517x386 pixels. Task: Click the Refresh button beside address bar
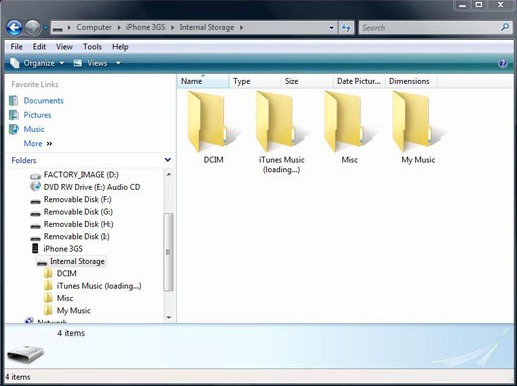click(346, 28)
